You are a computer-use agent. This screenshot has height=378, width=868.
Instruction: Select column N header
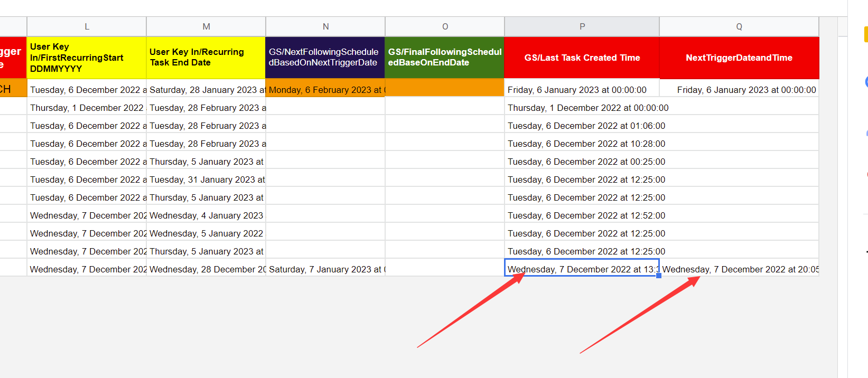(325, 26)
